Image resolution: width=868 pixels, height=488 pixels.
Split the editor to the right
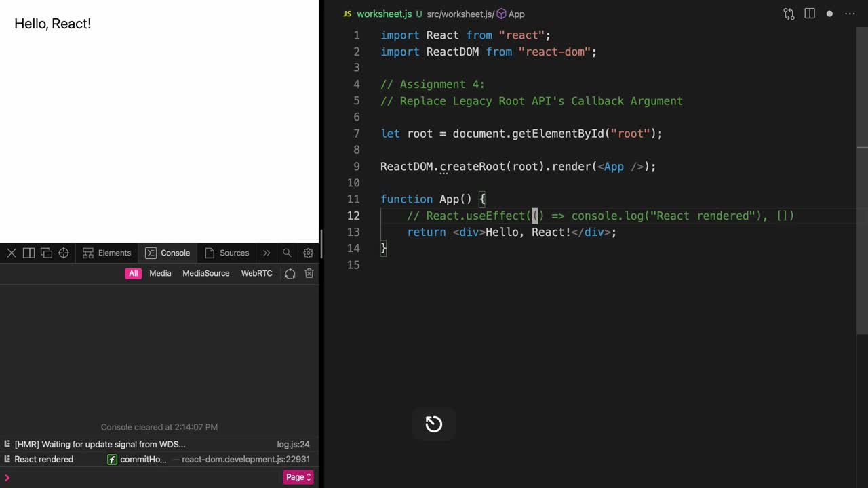[x=810, y=14]
